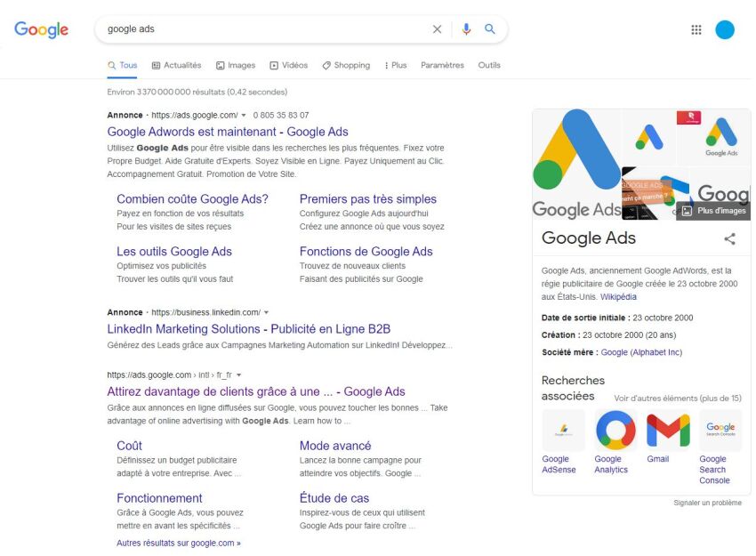Click large Google Ads logo thumbnail
Image resolution: width=756 pixels, height=556 pixels.
coord(576,165)
